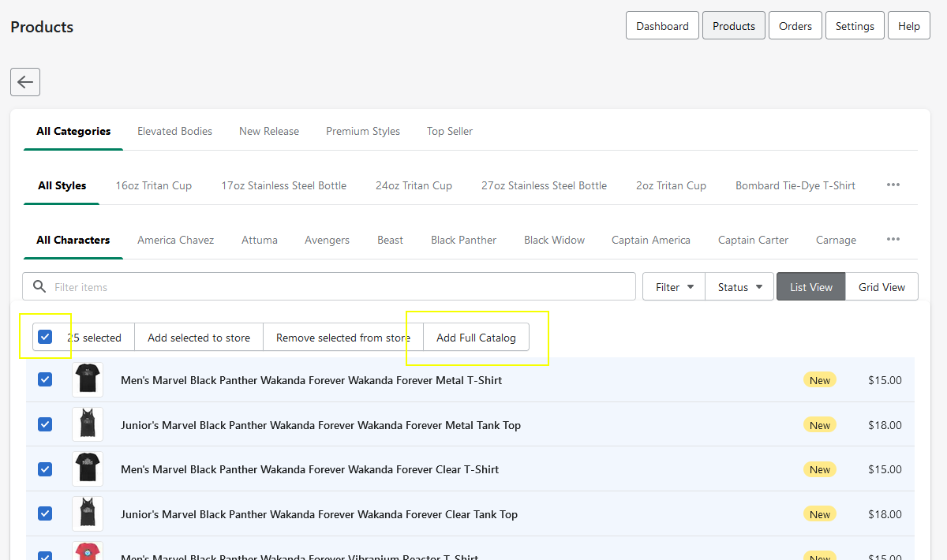Viewport: 947px width, 560px height.
Task: Open the Dashboard page
Action: tap(662, 26)
